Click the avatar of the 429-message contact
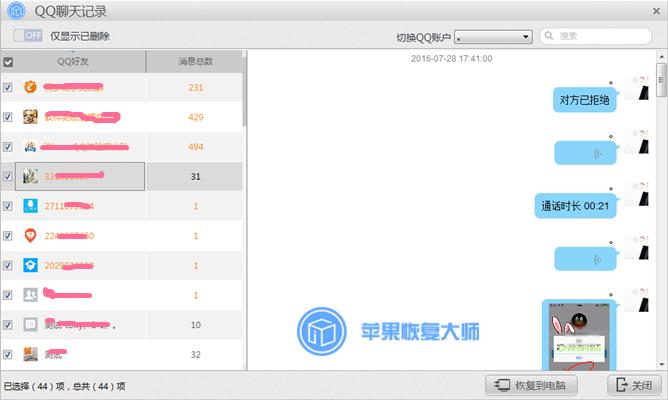 30,117
